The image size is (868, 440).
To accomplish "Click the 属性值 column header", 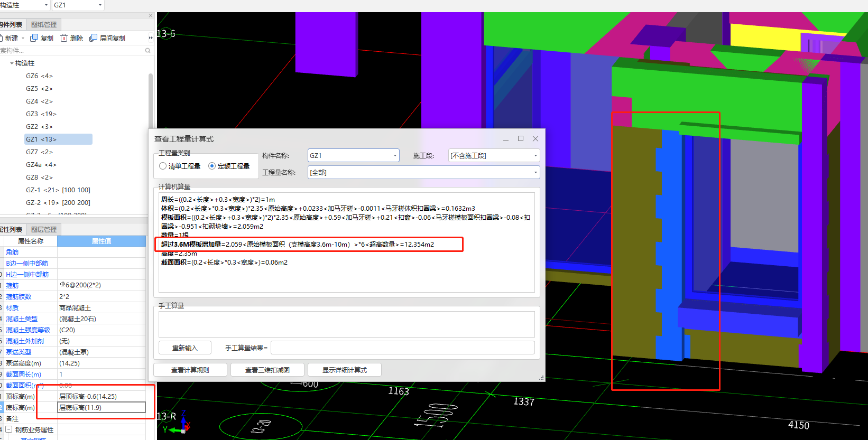I will coord(101,241).
